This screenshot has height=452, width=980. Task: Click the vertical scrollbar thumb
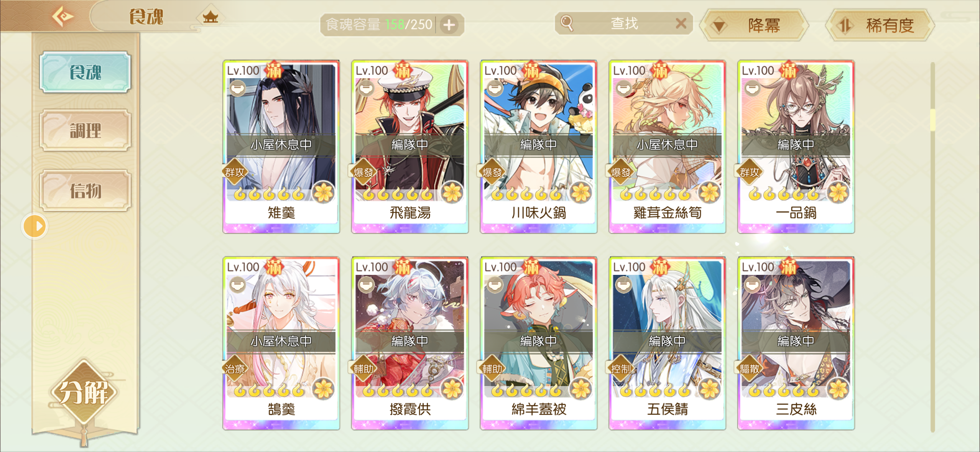933,120
